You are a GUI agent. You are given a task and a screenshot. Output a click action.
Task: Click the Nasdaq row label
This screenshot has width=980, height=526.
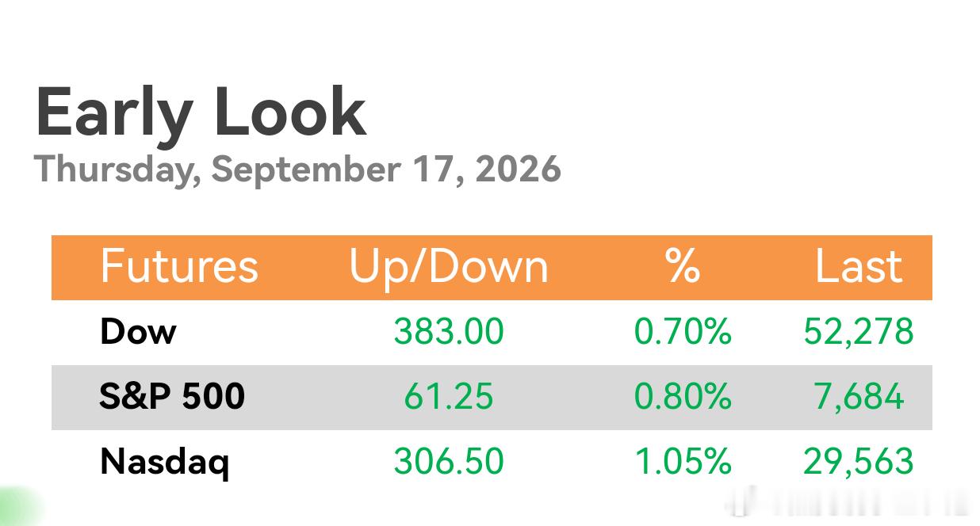coord(165,463)
